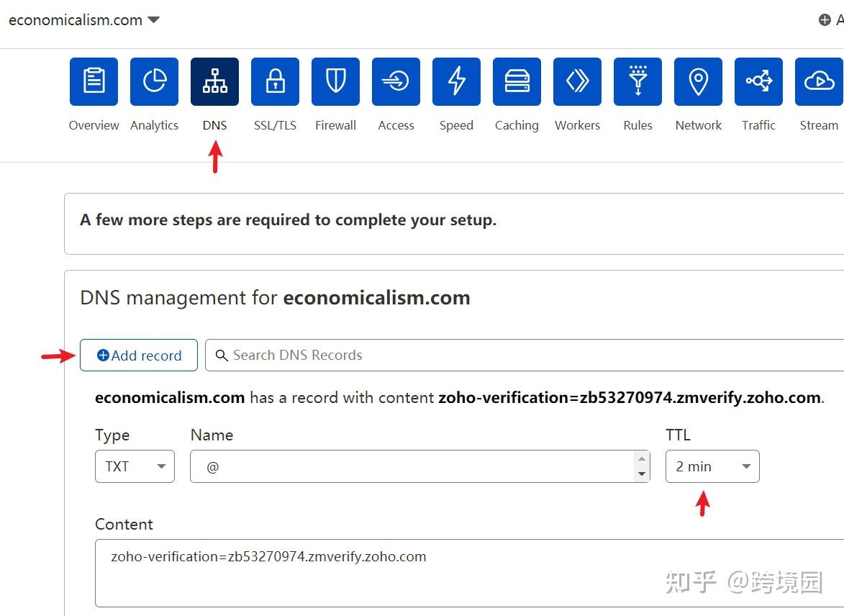Expand the economicalism.com site selector
The height and width of the screenshot is (616, 844).
pos(84,20)
